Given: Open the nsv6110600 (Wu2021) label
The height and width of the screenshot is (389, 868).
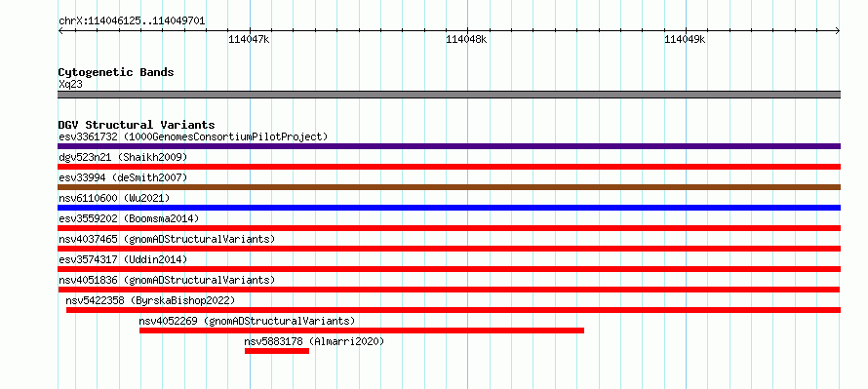Looking at the screenshot, I should point(114,198).
